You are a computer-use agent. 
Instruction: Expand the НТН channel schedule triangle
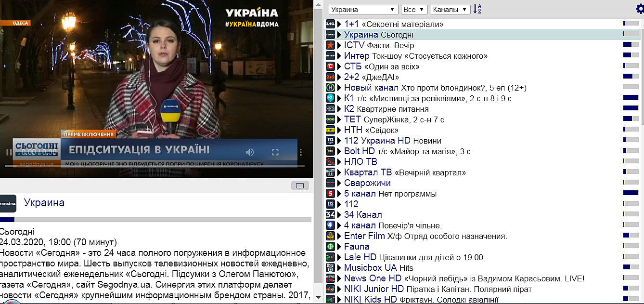pyautogui.click(x=339, y=130)
